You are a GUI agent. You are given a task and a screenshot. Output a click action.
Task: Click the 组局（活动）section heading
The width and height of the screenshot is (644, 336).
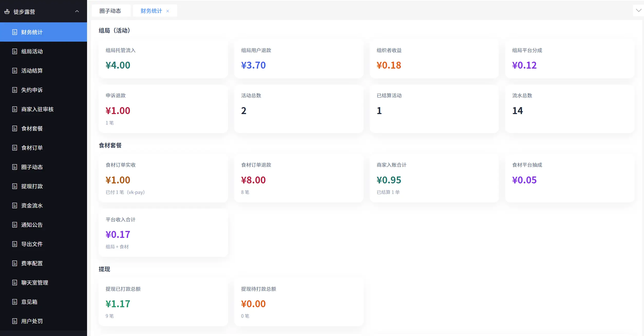click(x=115, y=31)
